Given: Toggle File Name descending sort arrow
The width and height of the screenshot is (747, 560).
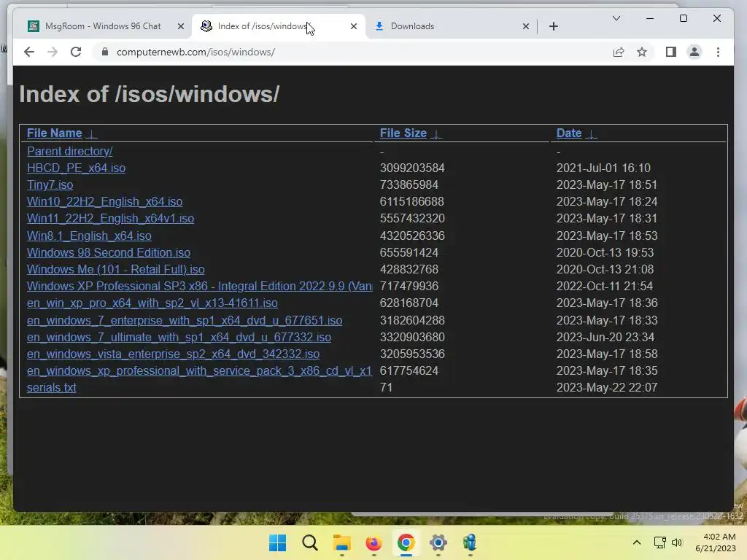Looking at the screenshot, I should pyautogui.click(x=91, y=134).
